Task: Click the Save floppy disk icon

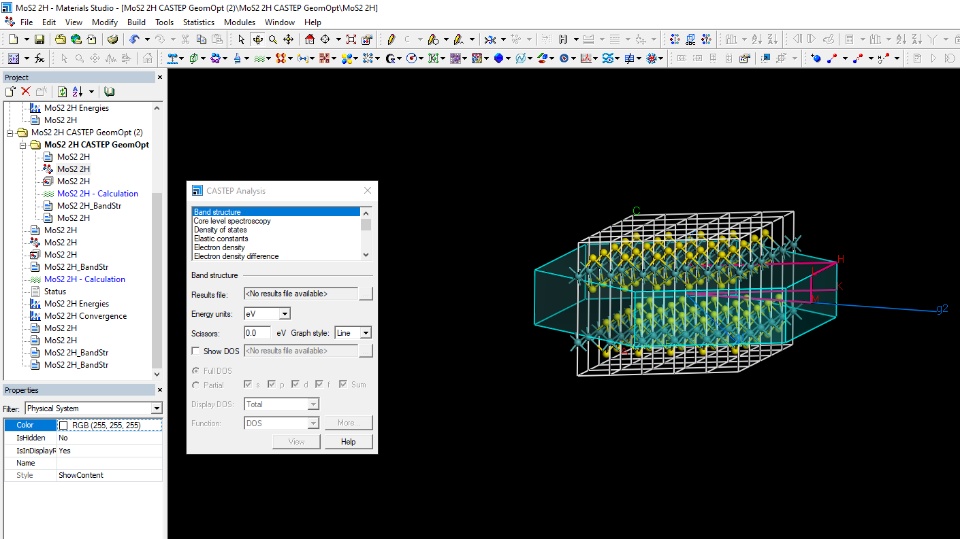Action: 39,40
